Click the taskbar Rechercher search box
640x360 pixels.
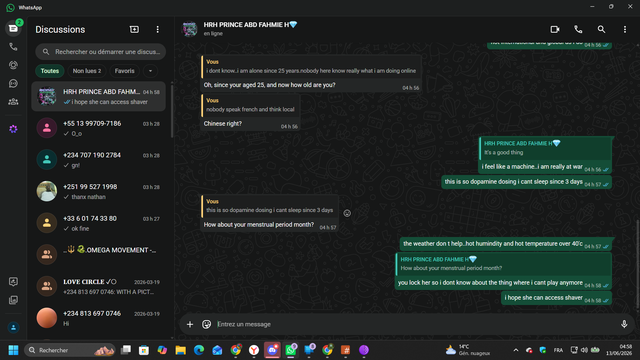pos(70,350)
